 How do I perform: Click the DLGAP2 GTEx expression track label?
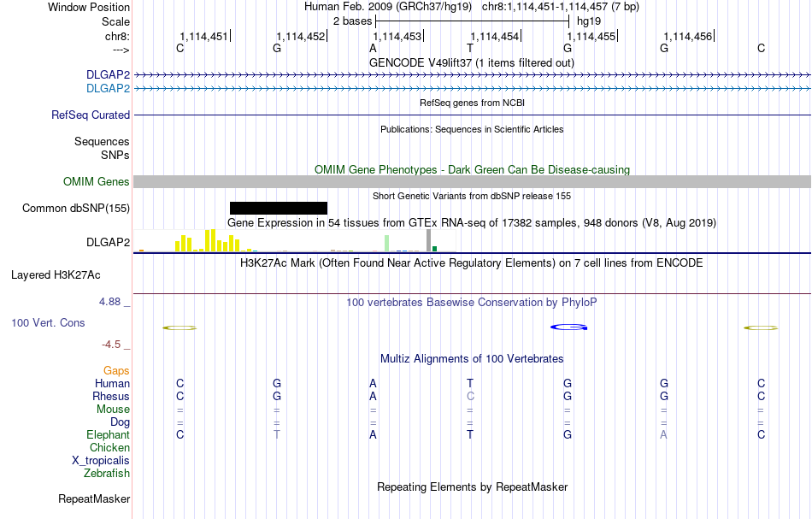[109, 243]
